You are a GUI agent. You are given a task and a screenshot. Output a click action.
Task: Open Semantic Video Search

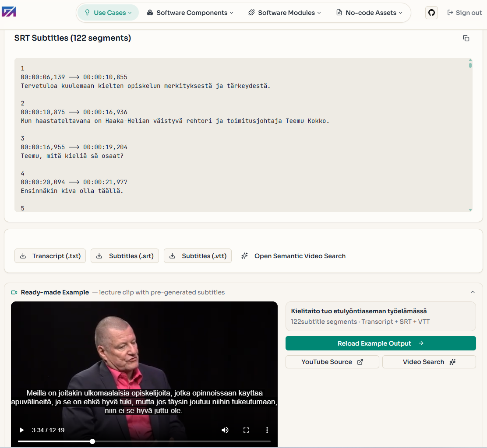pos(293,256)
